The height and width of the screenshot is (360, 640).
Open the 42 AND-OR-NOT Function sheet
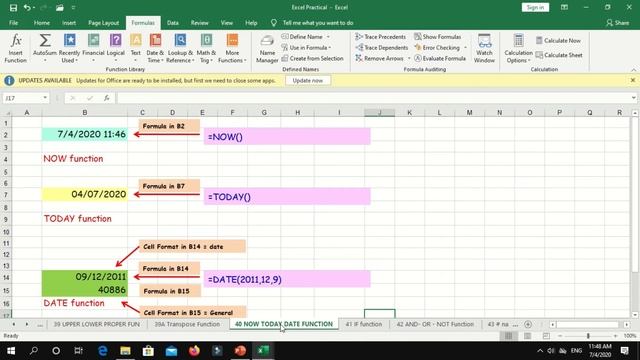click(x=435, y=324)
